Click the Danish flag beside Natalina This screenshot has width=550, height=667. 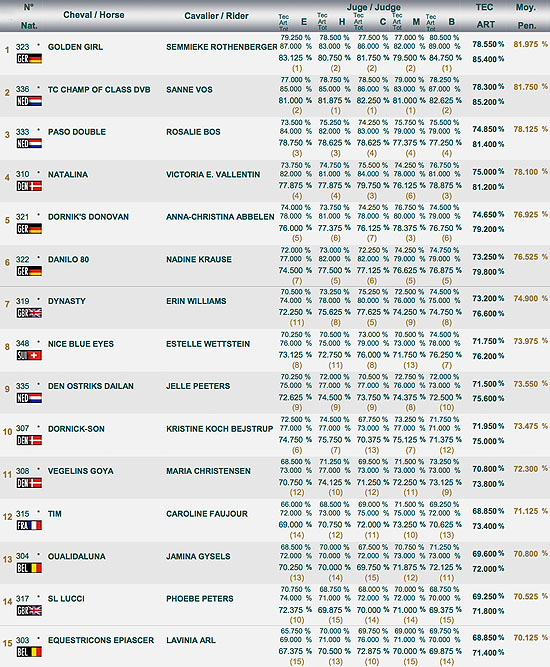tap(29, 186)
